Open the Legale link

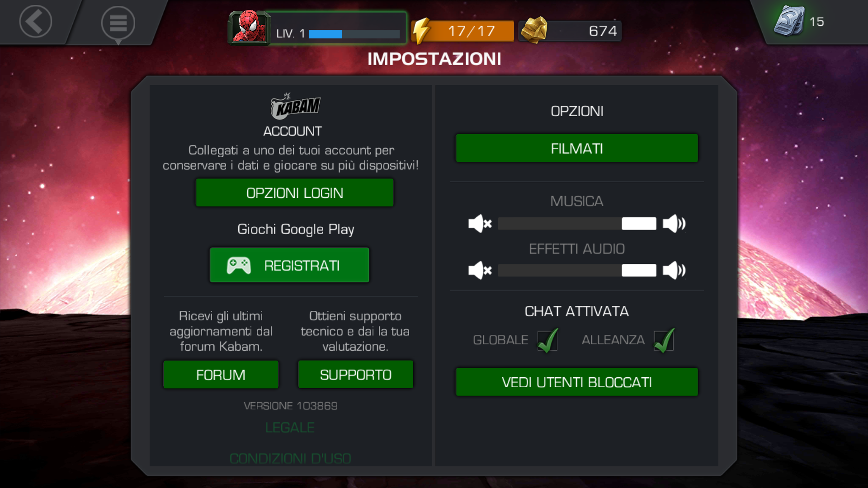(290, 427)
